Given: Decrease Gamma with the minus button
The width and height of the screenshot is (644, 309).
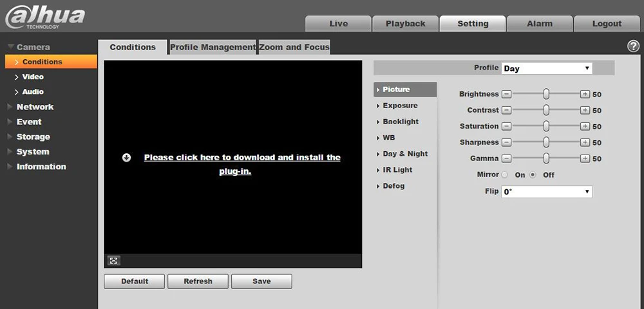Looking at the screenshot, I should coord(507,158).
